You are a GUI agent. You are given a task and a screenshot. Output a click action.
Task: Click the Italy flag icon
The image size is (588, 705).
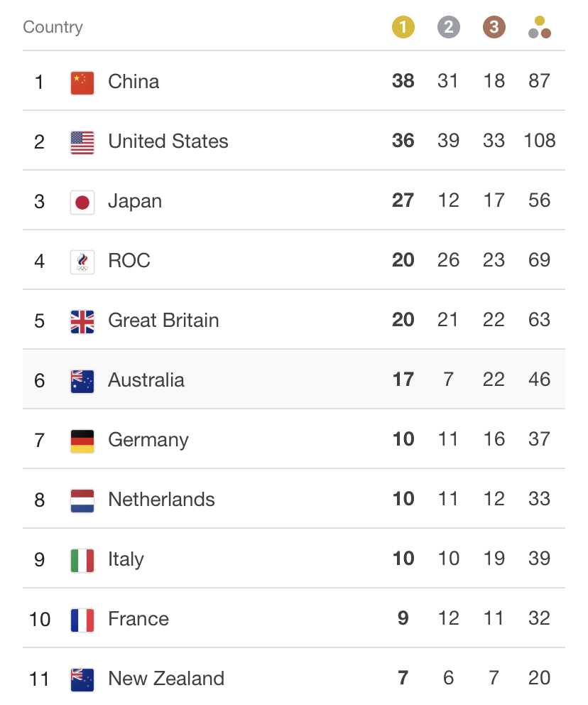[82, 561]
